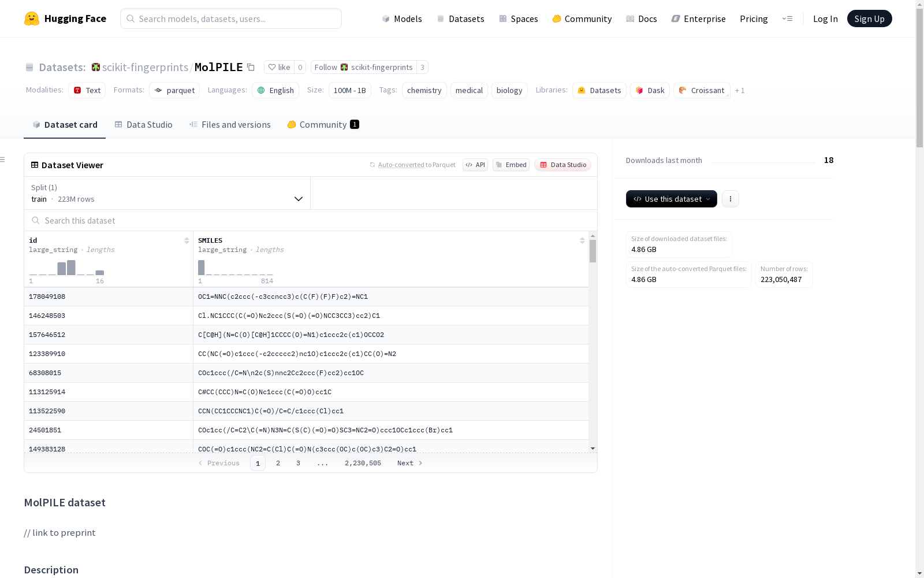Click the parquet format tag
Screen dimensions: 924x578
[x=174, y=90]
